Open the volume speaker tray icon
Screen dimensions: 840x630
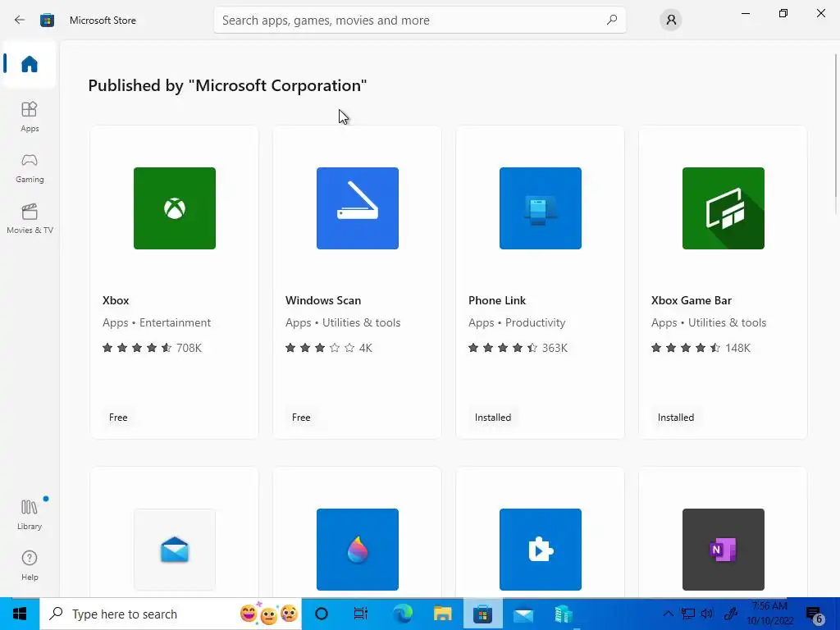707,614
